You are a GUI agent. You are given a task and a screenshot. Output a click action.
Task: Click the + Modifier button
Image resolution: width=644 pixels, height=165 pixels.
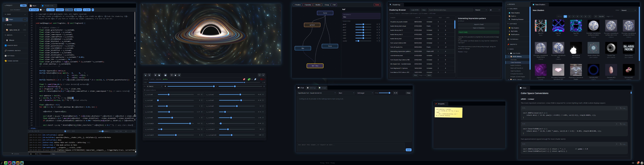tap(317, 5)
